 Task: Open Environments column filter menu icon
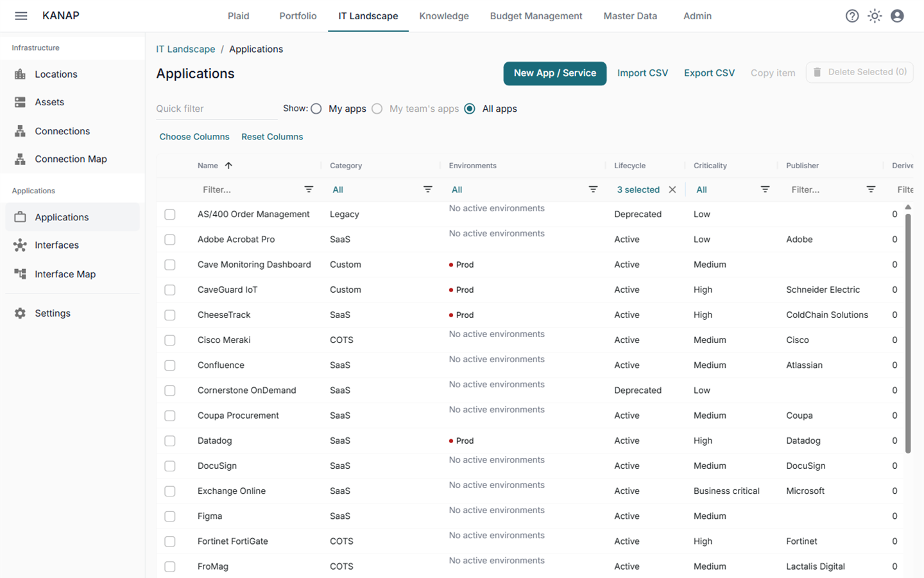593,189
